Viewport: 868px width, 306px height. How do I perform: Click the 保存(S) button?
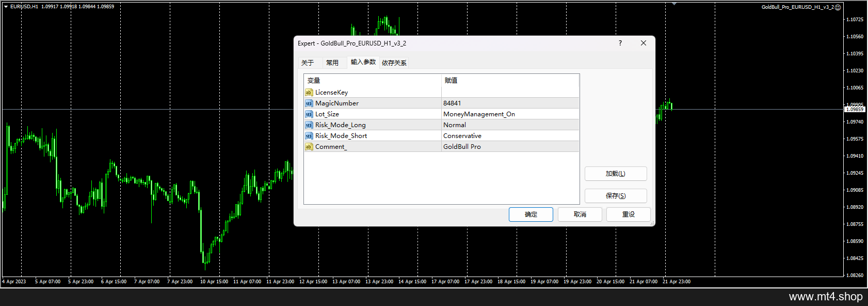pyautogui.click(x=616, y=196)
